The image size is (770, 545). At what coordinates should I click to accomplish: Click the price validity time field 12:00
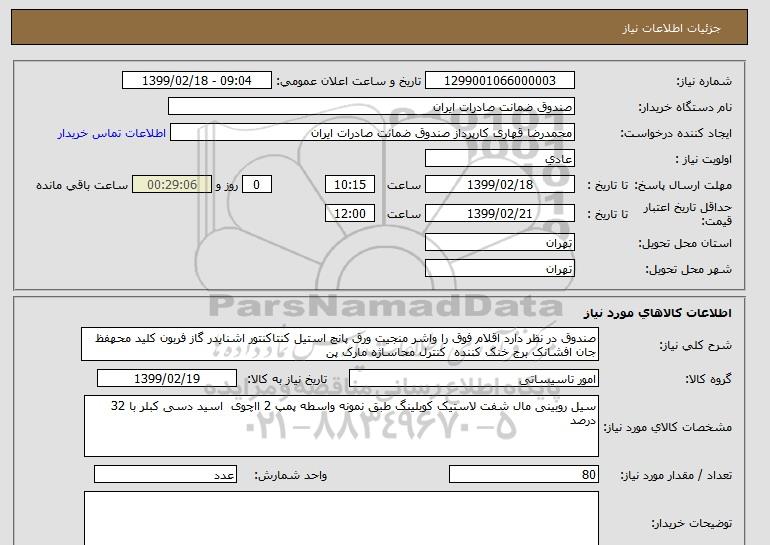tap(350, 214)
